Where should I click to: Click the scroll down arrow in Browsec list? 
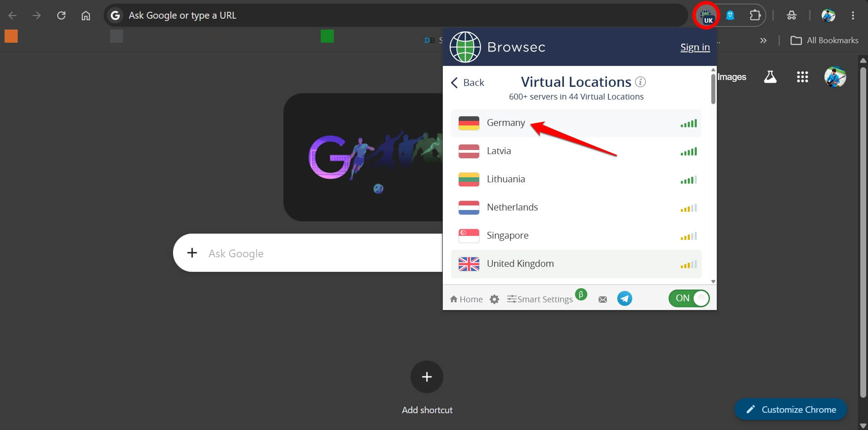713,281
